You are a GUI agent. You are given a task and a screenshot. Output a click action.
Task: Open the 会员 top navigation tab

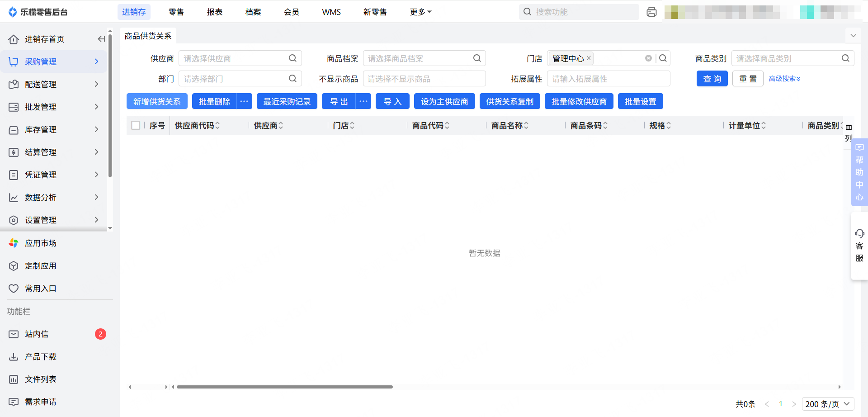(x=292, y=12)
